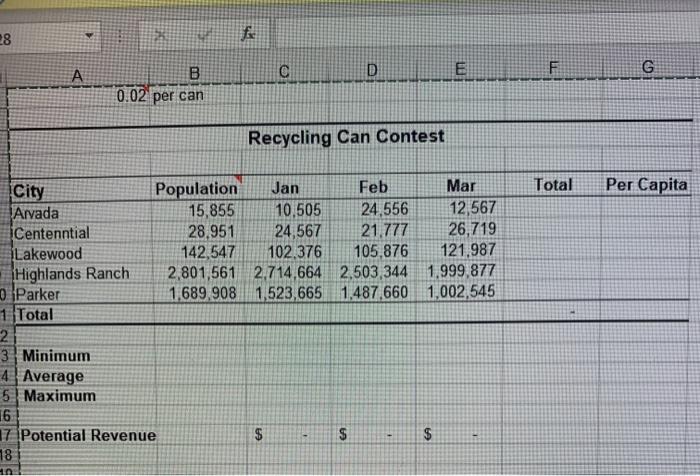Screen dimensions: 700x476
Task: Click the Enter checkmark formula icon
Action: (x=204, y=35)
